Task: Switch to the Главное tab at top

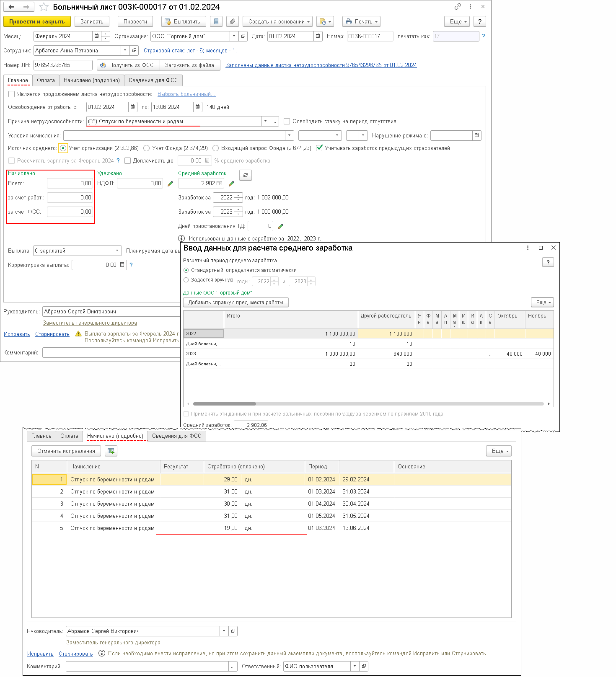Action: (x=18, y=80)
